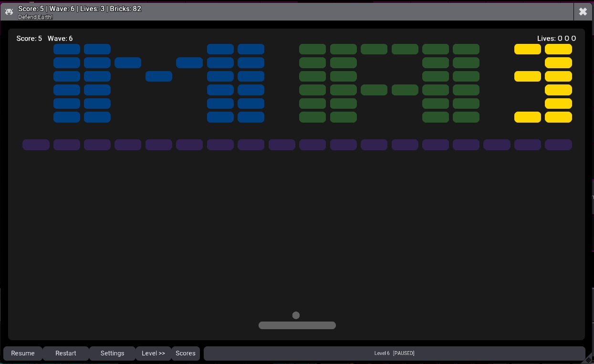Select the isolated blue brick in row three

click(x=159, y=76)
